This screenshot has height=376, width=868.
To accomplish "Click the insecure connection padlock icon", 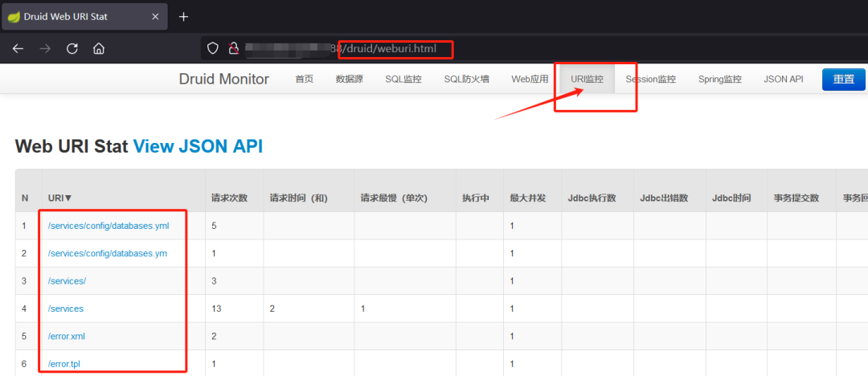I will 234,49.
